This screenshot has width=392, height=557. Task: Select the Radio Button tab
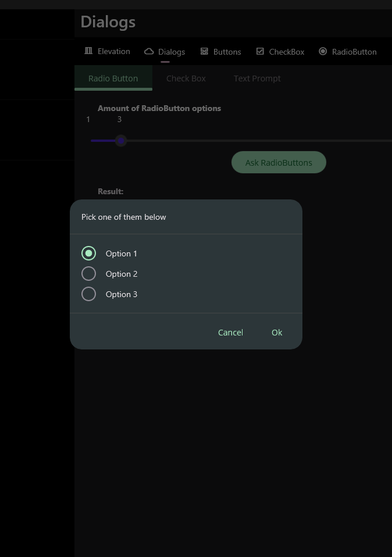click(x=113, y=78)
